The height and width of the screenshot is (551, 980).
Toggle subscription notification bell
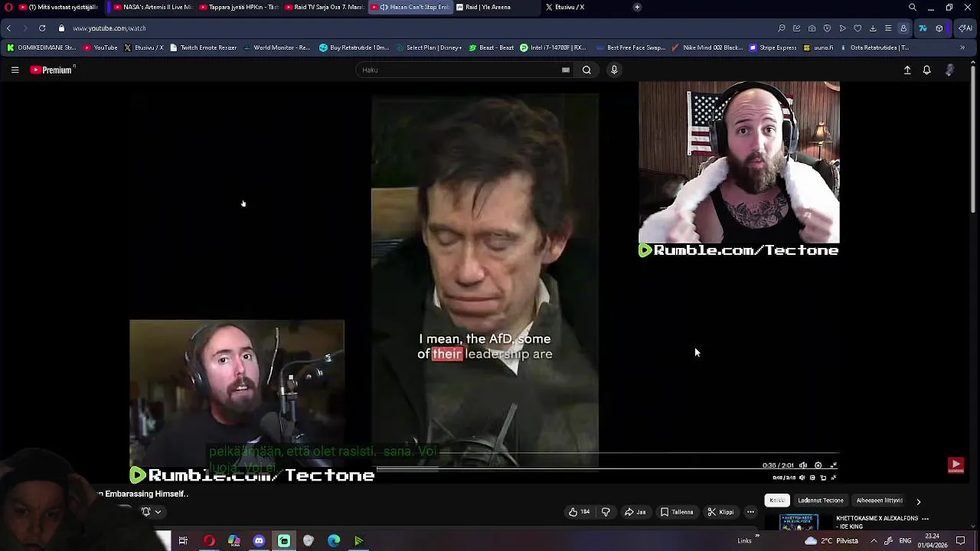click(x=145, y=512)
